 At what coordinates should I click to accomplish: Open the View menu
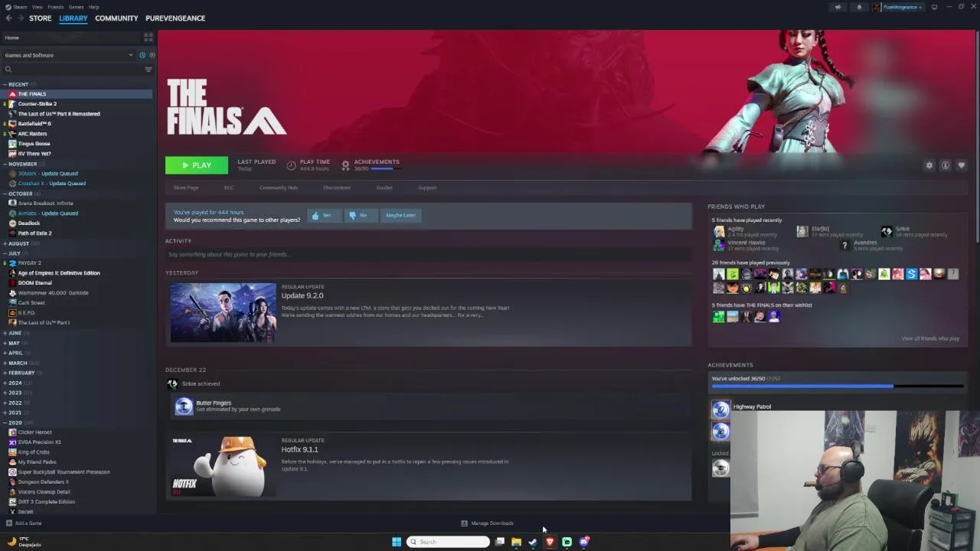click(37, 7)
